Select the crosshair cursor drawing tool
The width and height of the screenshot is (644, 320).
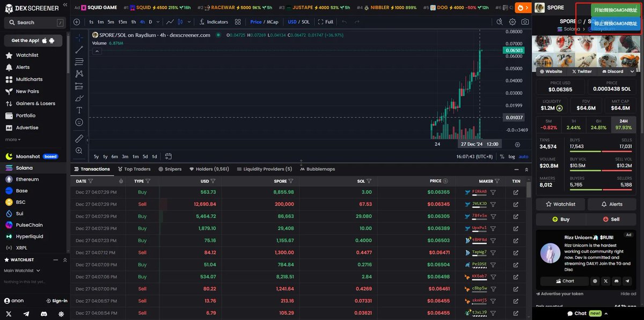[x=79, y=38]
